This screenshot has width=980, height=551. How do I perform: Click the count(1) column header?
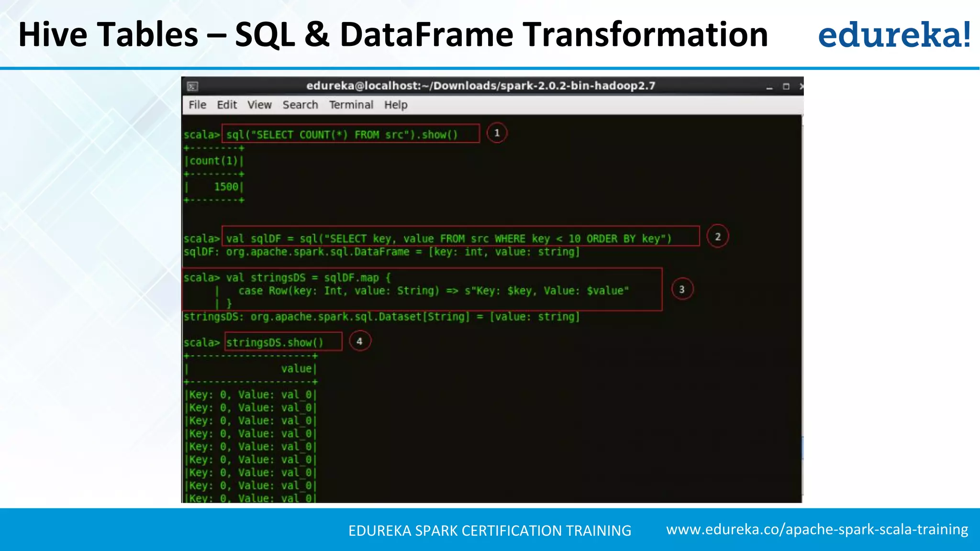point(214,161)
